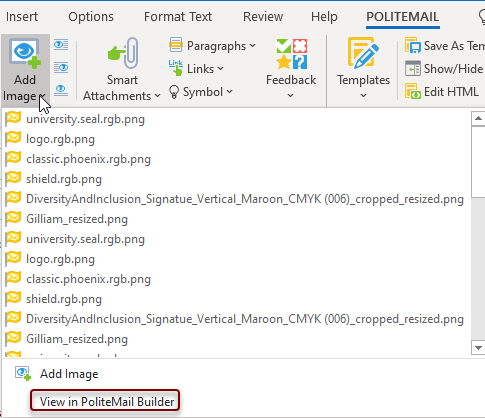Click the Save As Template icon
The image size is (485, 418).
[413, 45]
